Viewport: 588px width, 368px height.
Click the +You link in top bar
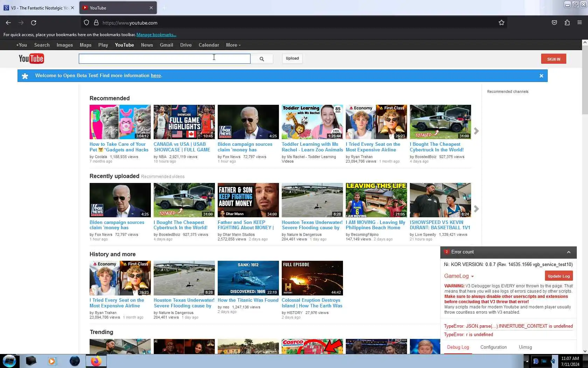click(21, 45)
